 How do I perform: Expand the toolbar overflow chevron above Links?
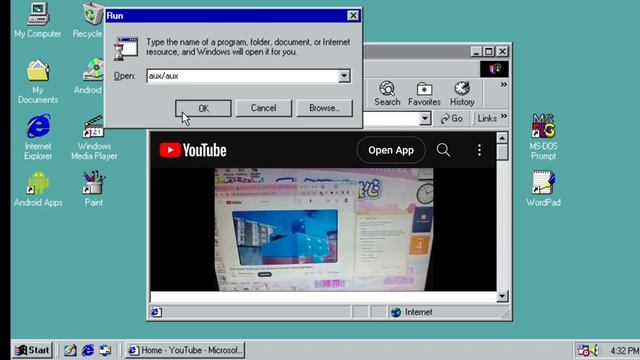pyautogui.click(x=504, y=84)
